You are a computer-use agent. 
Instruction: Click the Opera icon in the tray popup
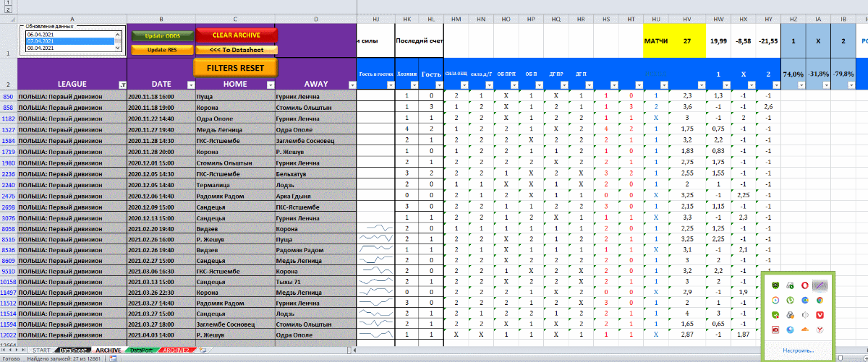806,286
